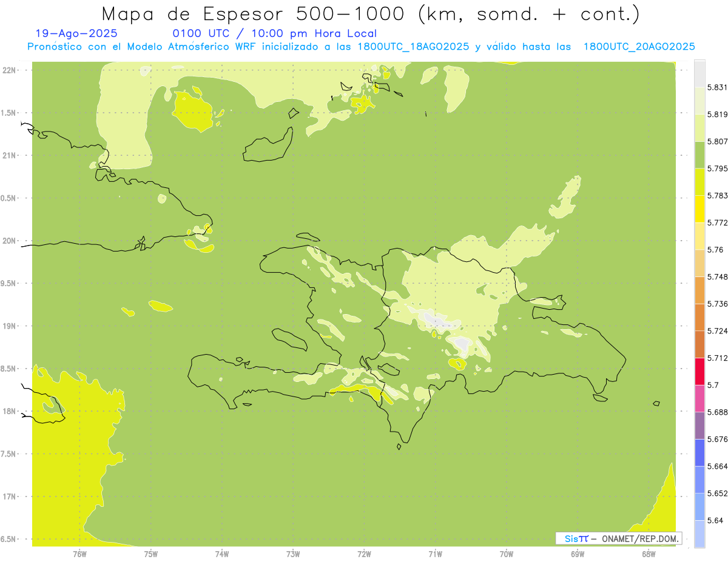This screenshot has height=562, width=728.
Task: Click the '68W' longitude axis label
Action: click(648, 554)
